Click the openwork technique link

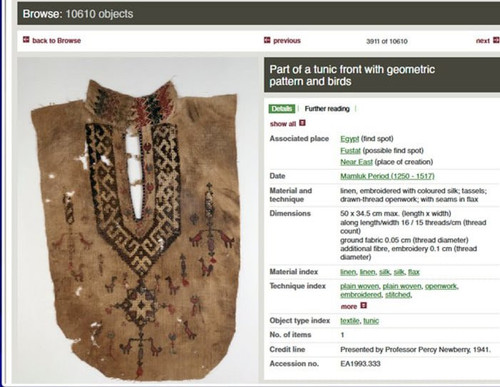[x=441, y=286]
